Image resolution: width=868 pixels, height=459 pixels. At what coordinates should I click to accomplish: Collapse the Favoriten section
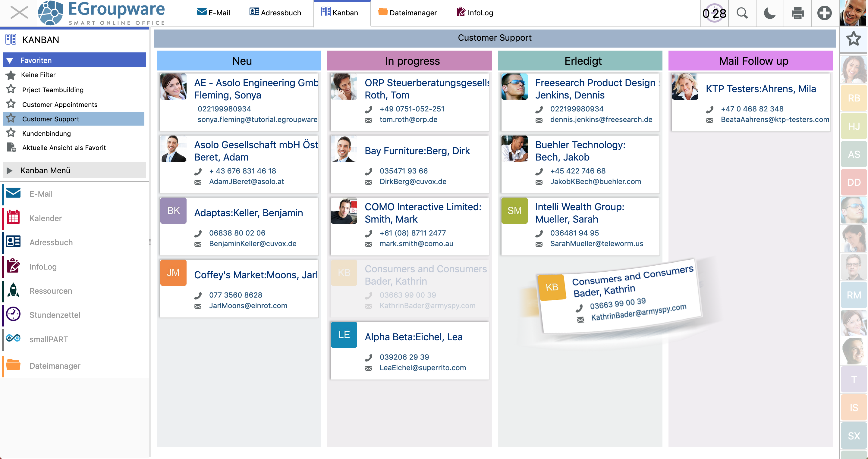10,61
